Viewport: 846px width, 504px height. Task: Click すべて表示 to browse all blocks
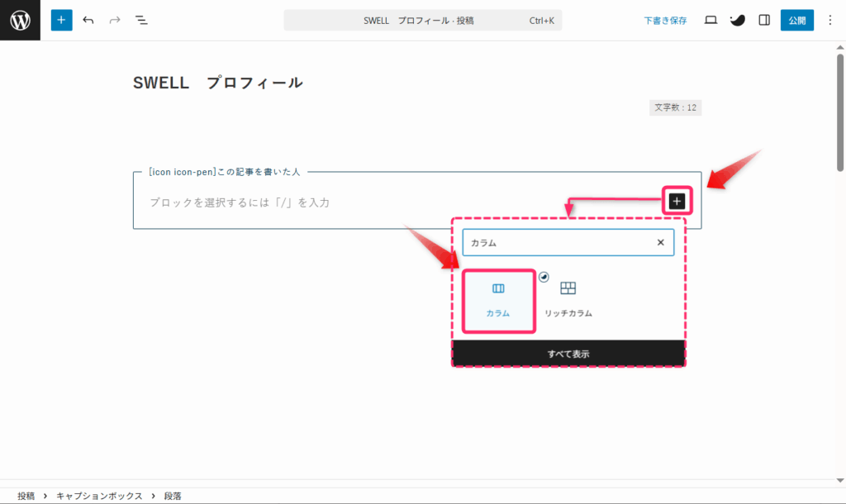568,354
